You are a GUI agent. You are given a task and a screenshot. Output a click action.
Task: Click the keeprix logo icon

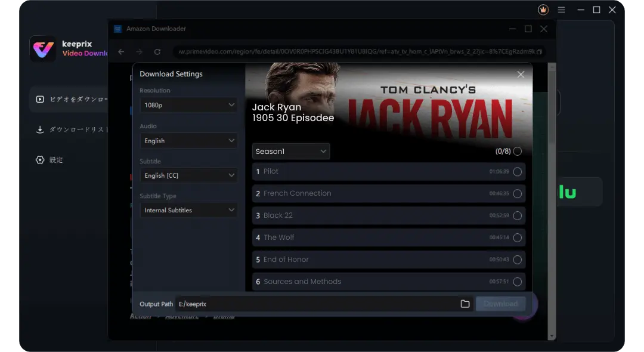[43, 49]
